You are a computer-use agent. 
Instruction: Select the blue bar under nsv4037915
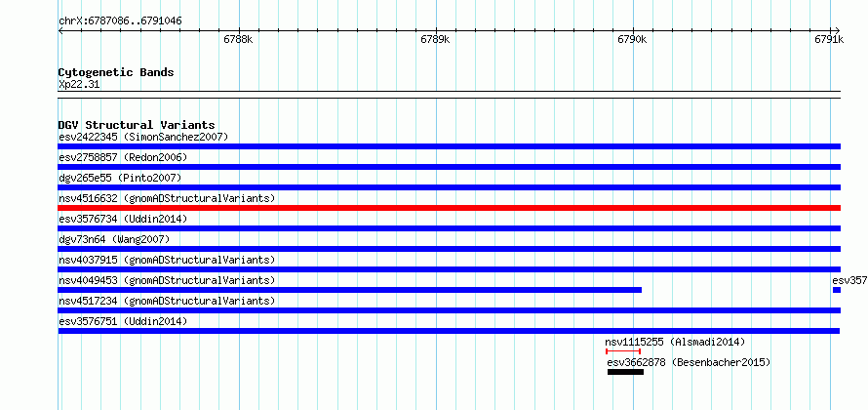[x=450, y=269]
